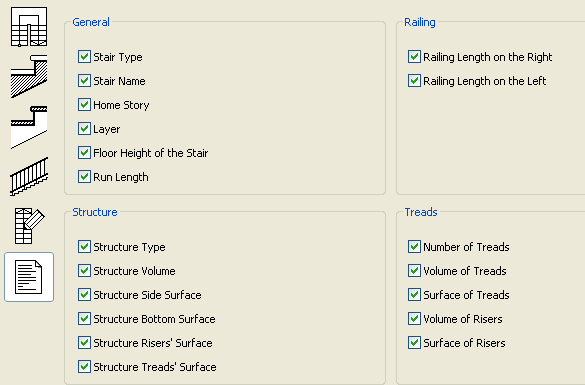Uncheck Floor Height of the Stair

click(x=84, y=153)
